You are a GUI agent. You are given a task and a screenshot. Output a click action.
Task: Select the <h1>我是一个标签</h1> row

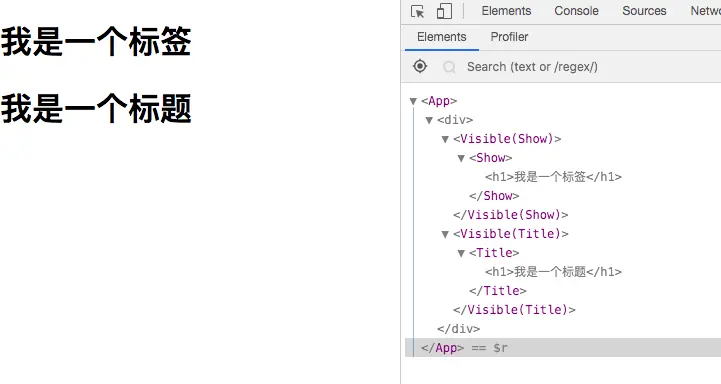tap(554, 177)
